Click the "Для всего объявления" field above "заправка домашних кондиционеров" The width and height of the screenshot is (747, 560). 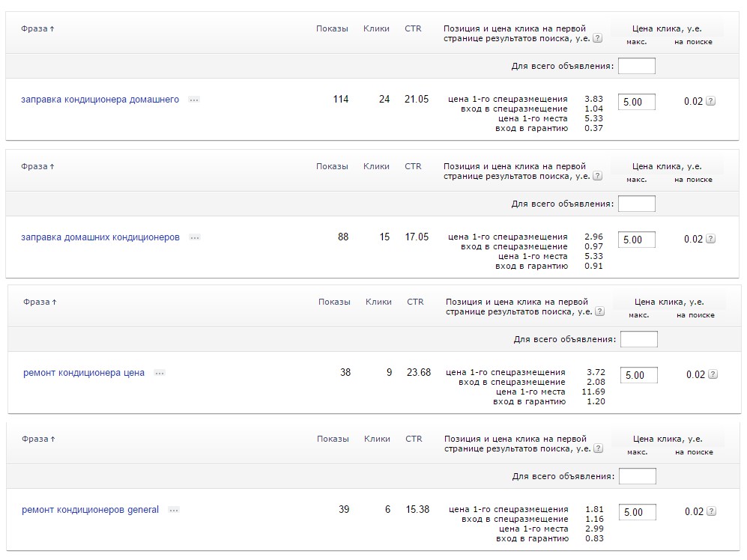click(x=636, y=204)
